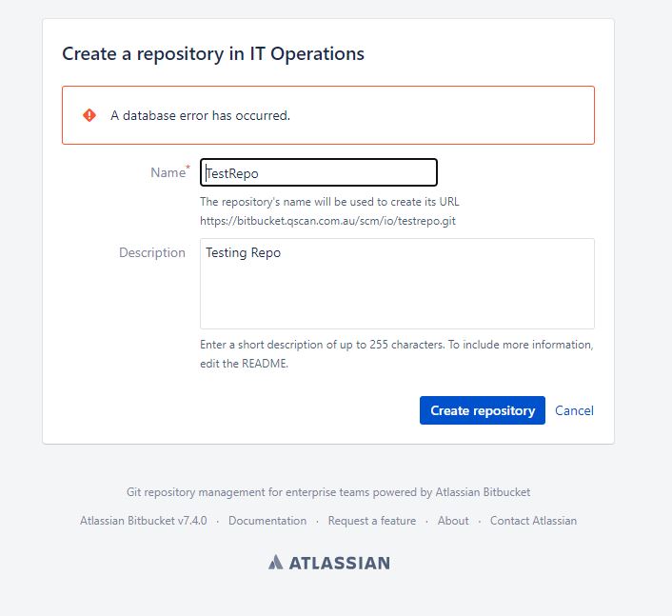
Task: Click inside the Description text area
Action: pyautogui.click(x=397, y=284)
